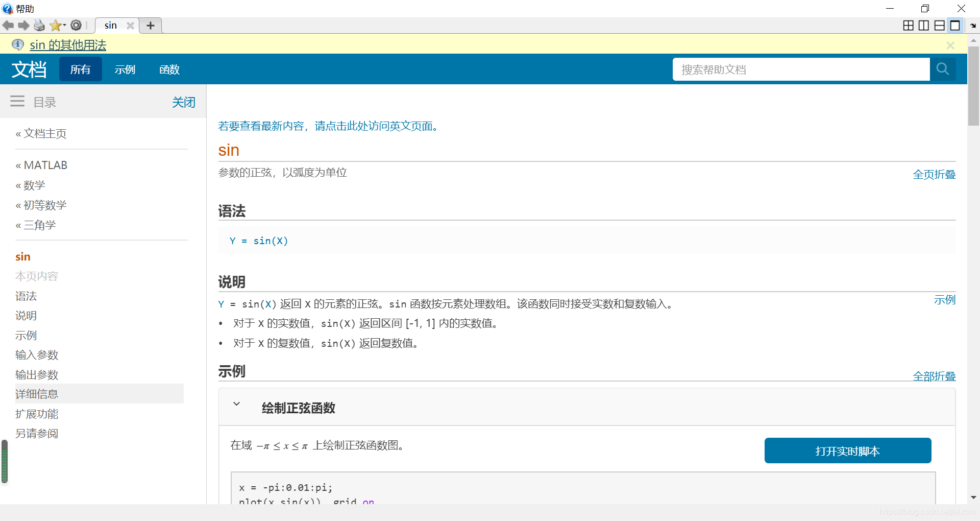Screen dimensions: 980x521
Task: Click the 本页内容 label in sidebar
Action: [37, 276]
